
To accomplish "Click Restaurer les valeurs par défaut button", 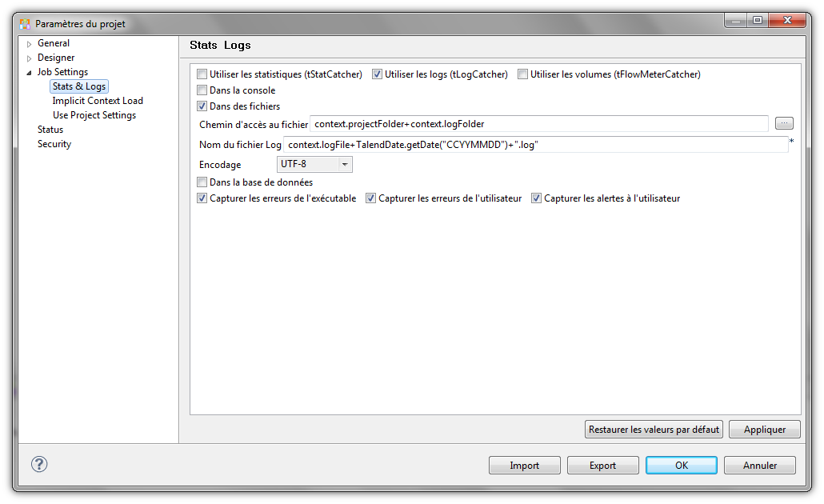I will click(x=654, y=430).
